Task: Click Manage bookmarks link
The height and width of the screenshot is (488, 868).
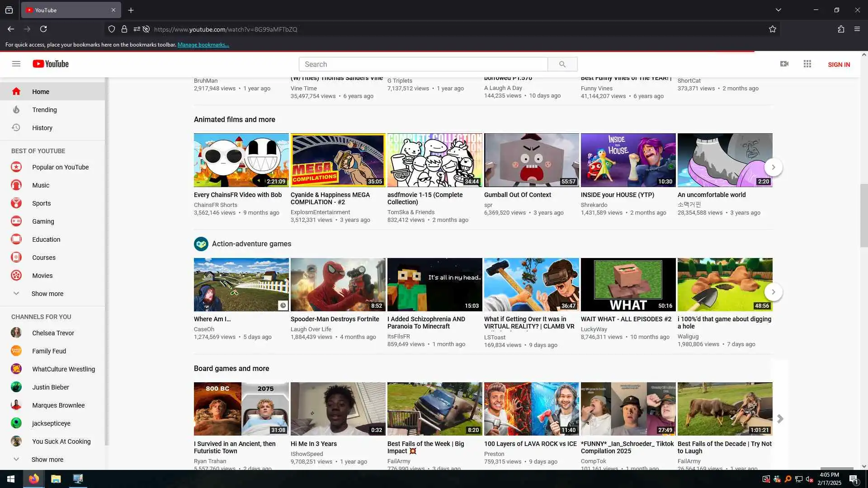Action: tap(203, 45)
